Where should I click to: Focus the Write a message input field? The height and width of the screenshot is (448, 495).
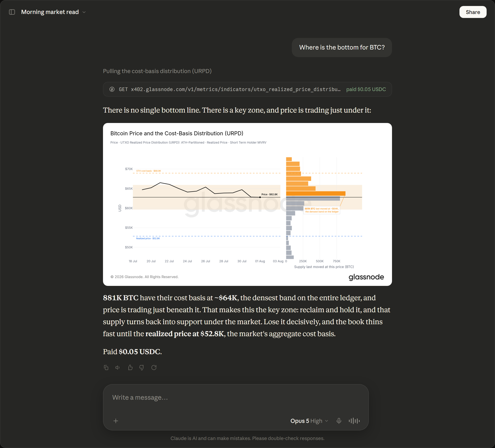(x=236, y=397)
